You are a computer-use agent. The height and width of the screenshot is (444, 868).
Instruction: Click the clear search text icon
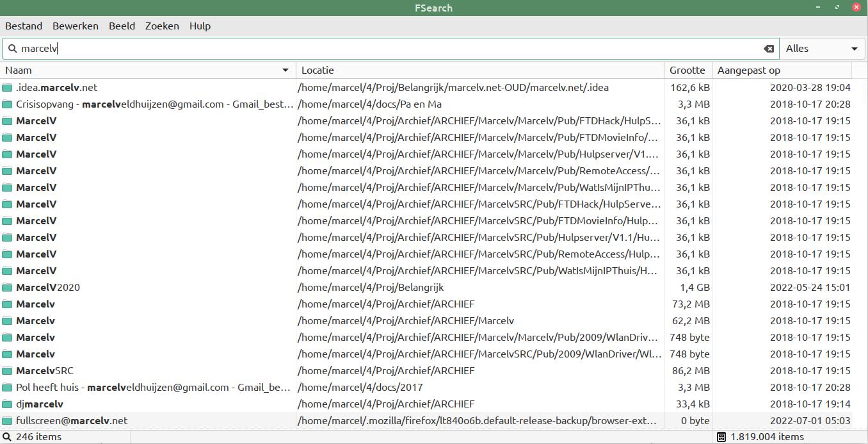point(769,49)
